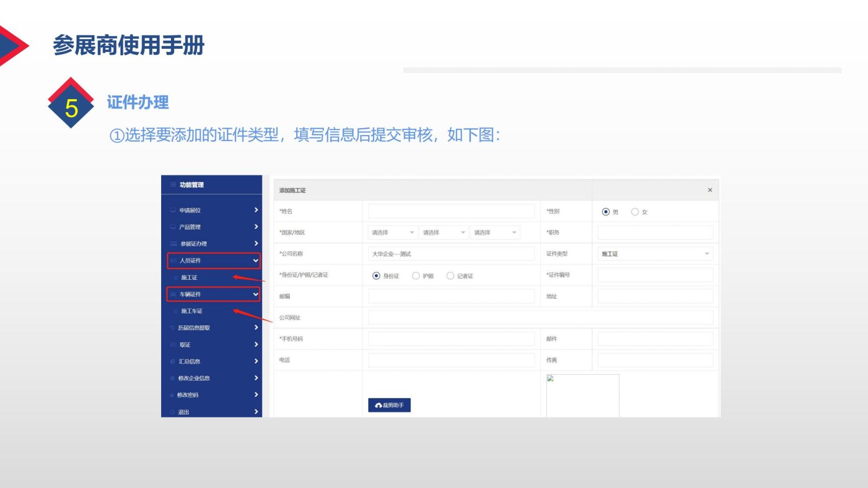Click the lock icon beside 修改密码
The width and height of the screenshot is (868, 488).
tap(172, 395)
